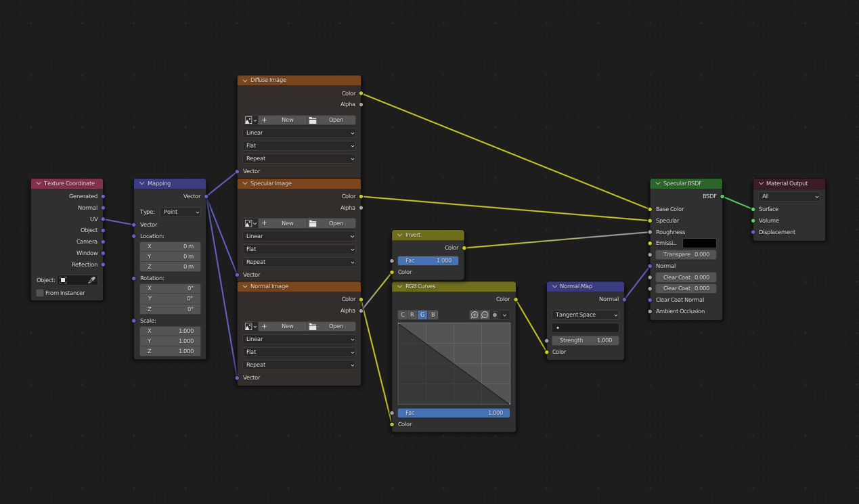The width and height of the screenshot is (859, 504).
Task: Select combined C channel in RGB Curves
Action: pos(402,315)
